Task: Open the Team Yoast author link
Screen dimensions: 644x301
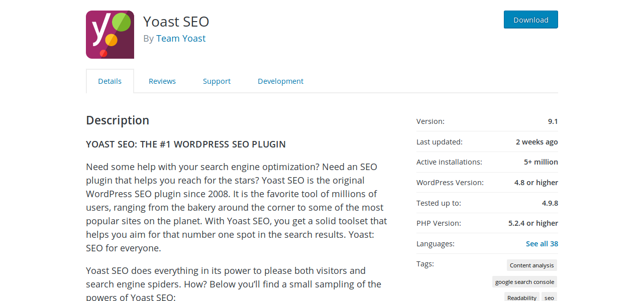Action: pos(181,39)
